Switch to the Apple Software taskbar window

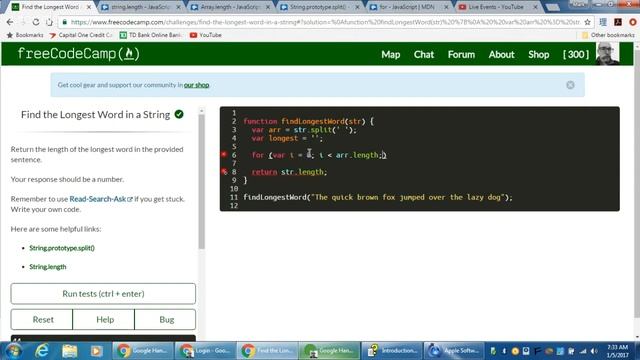pos(454,351)
